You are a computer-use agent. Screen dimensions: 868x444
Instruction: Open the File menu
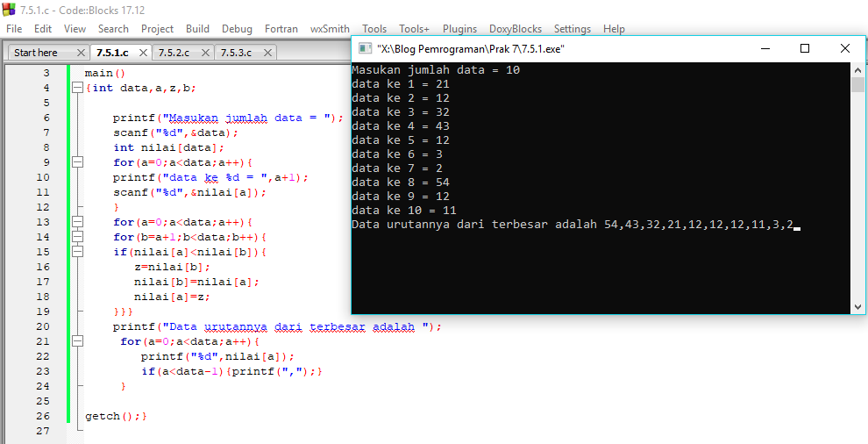pos(14,29)
